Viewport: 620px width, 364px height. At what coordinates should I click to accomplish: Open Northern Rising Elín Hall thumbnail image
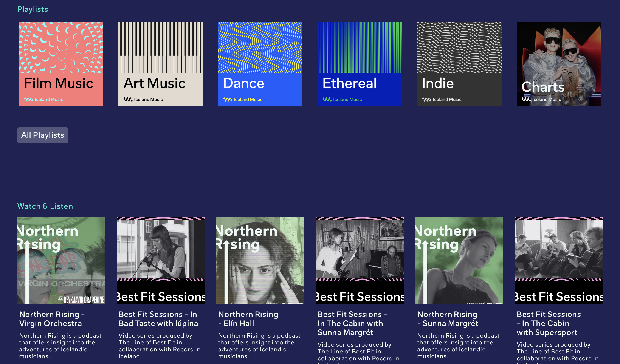(x=260, y=260)
